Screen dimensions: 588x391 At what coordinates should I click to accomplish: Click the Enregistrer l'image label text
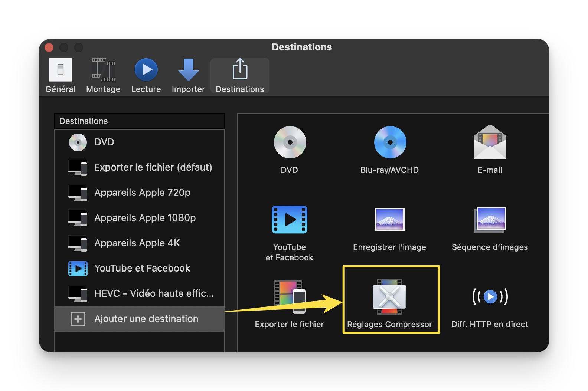[389, 247]
